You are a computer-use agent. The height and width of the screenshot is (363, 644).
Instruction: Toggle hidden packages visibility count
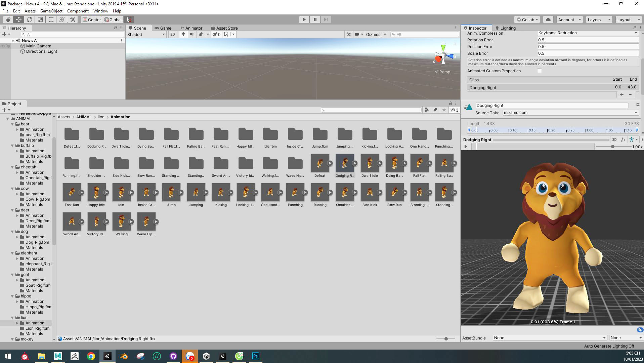coord(454,110)
